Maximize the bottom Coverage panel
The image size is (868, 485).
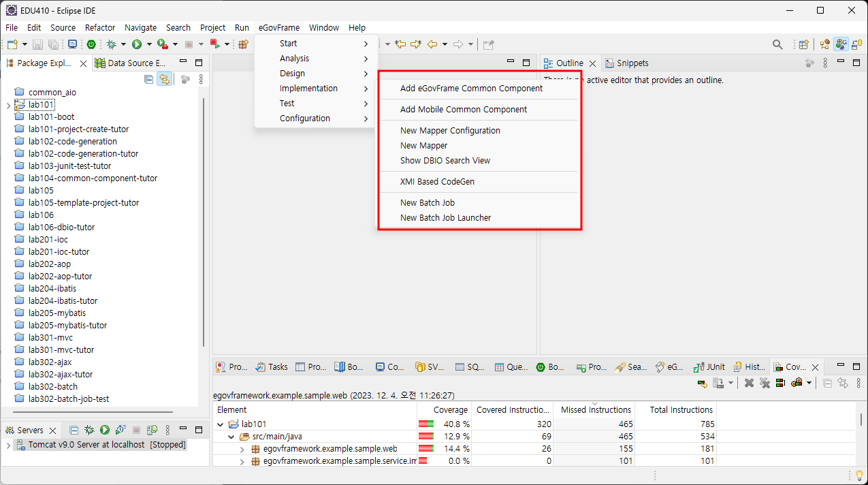(x=856, y=366)
